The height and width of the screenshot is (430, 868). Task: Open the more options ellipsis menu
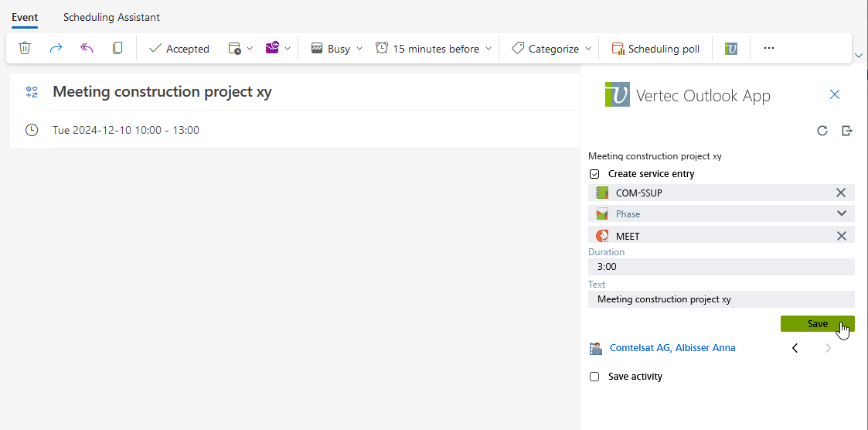click(x=768, y=48)
